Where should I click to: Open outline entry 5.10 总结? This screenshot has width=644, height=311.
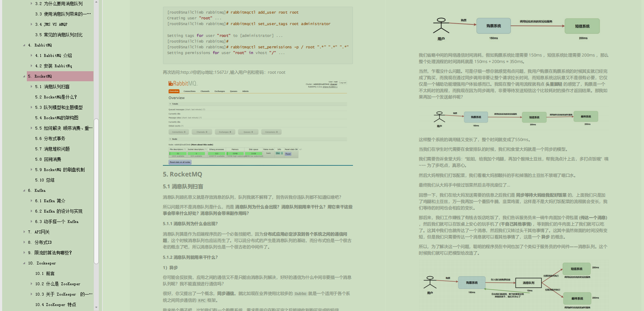tap(45, 180)
